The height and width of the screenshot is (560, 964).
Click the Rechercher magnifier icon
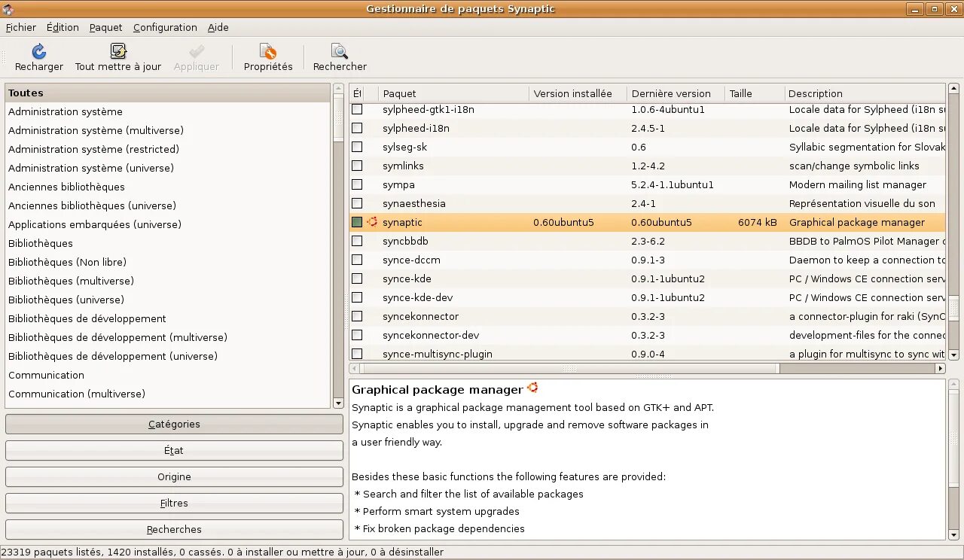340,51
